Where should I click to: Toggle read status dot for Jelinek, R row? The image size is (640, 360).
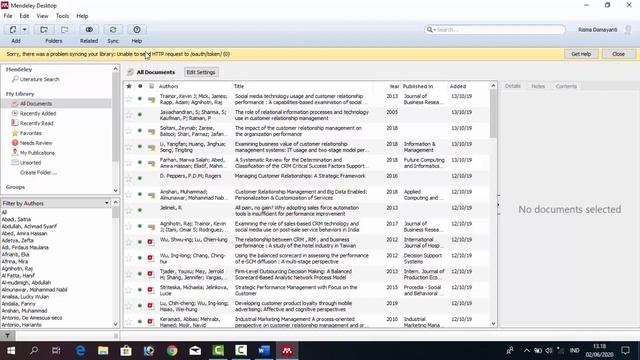point(140,210)
